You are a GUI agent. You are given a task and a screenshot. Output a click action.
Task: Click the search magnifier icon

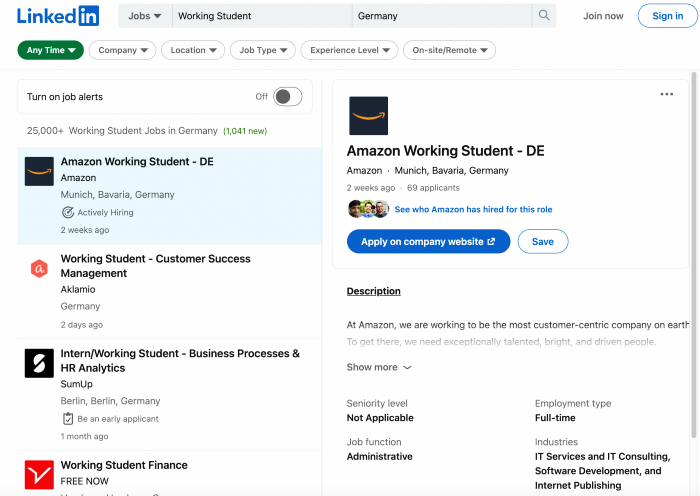pyautogui.click(x=544, y=16)
